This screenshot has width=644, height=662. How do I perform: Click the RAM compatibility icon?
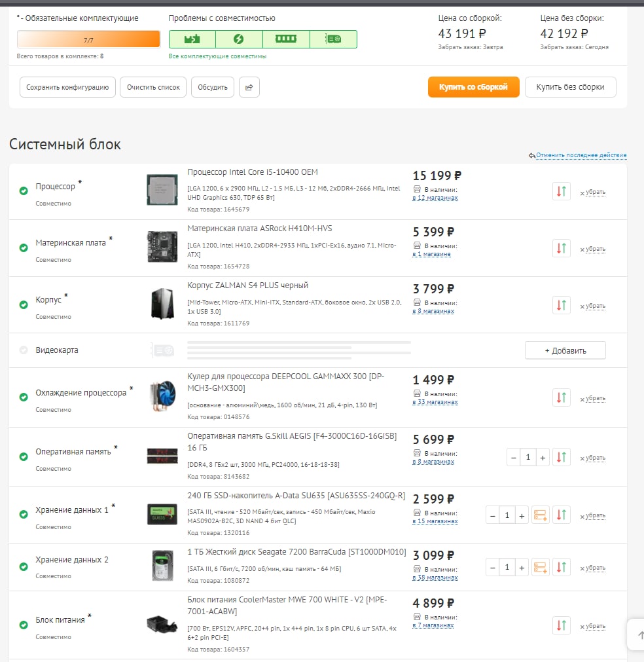pos(286,39)
